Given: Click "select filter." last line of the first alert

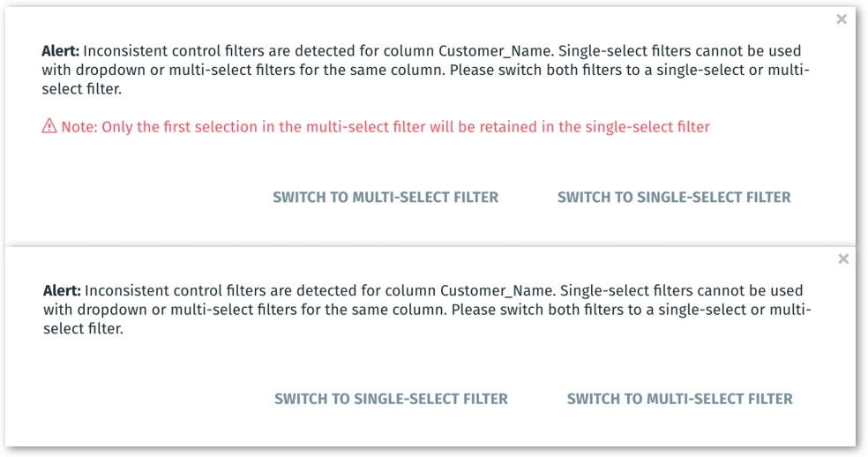Looking at the screenshot, I should 81,88.
